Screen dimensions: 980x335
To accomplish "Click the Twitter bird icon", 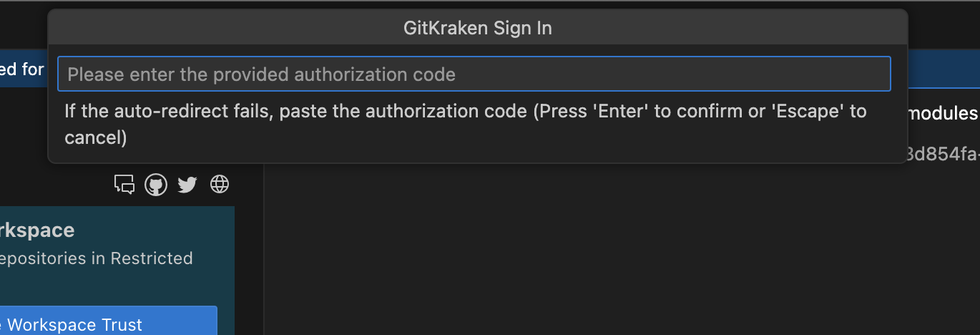I will [x=187, y=185].
